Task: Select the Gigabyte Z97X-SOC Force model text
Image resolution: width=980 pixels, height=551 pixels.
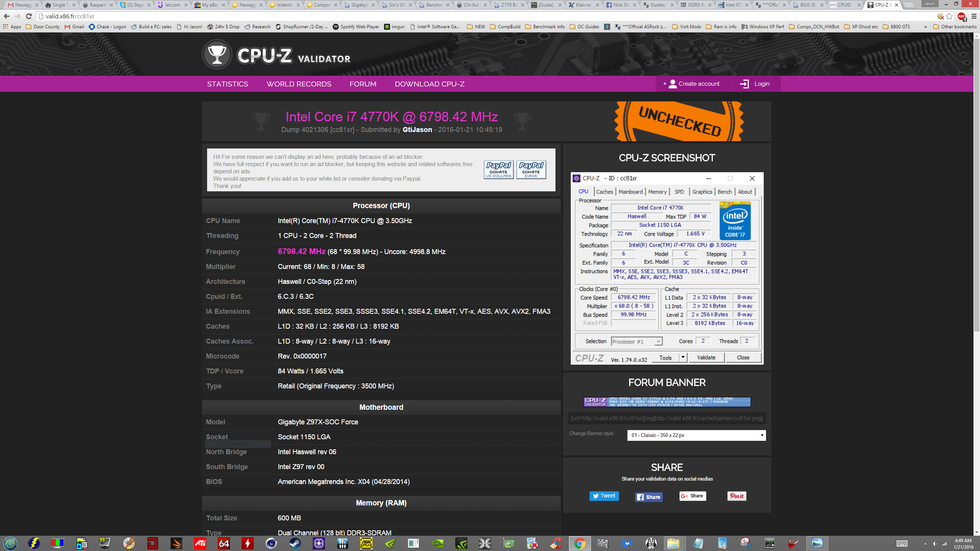Action: tap(318, 422)
